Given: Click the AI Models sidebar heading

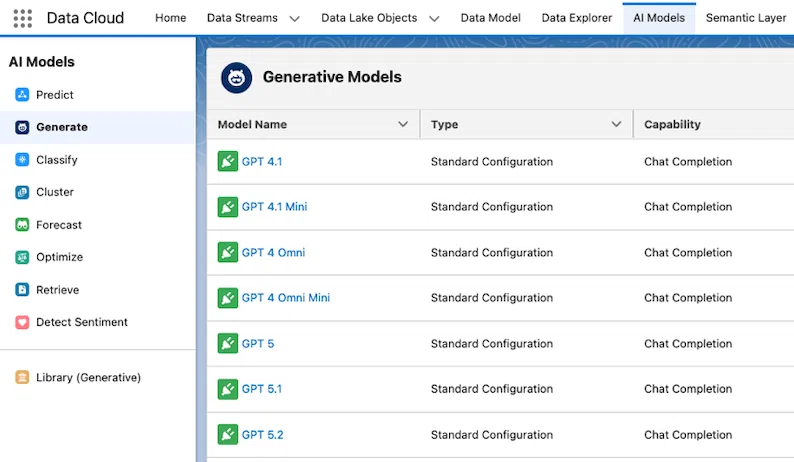Looking at the screenshot, I should pos(42,62).
